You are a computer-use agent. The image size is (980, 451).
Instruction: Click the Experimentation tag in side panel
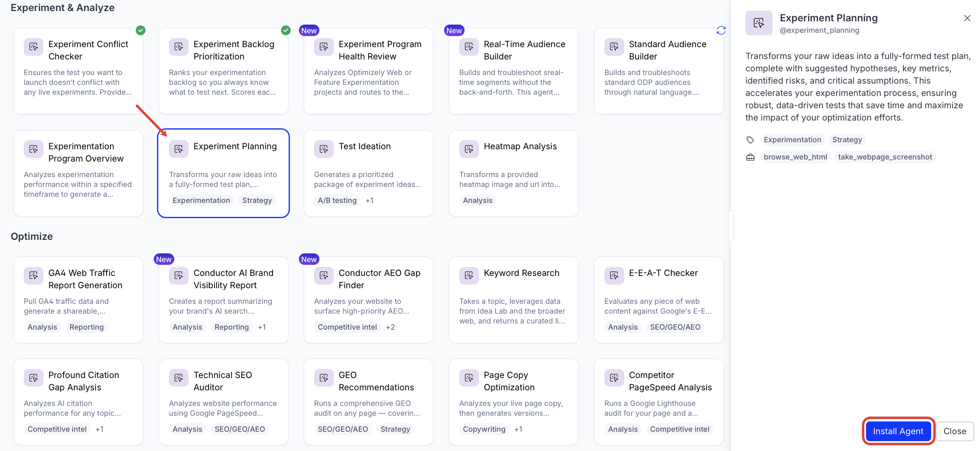792,140
